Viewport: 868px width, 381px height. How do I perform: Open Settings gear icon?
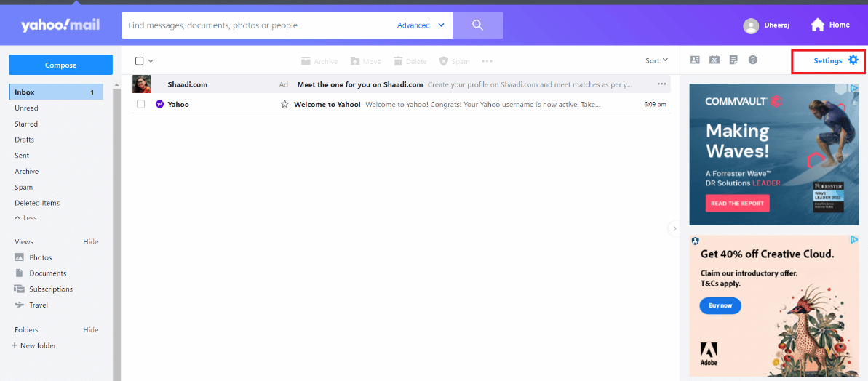click(853, 60)
